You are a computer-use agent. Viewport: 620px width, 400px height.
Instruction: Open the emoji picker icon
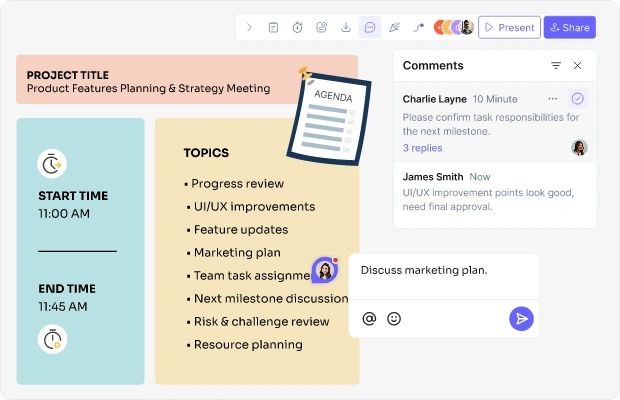click(x=394, y=319)
